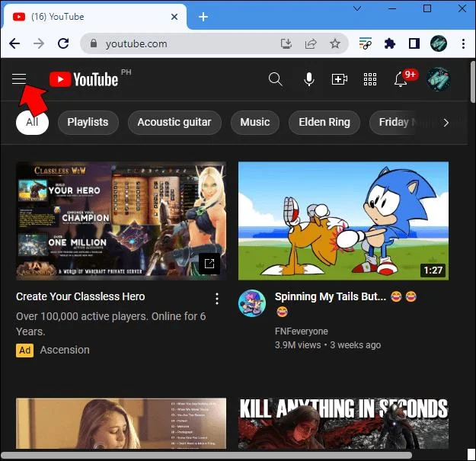Open YouTube search with the magnifier icon
The height and width of the screenshot is (461, 476).
(x=276, y=79)
